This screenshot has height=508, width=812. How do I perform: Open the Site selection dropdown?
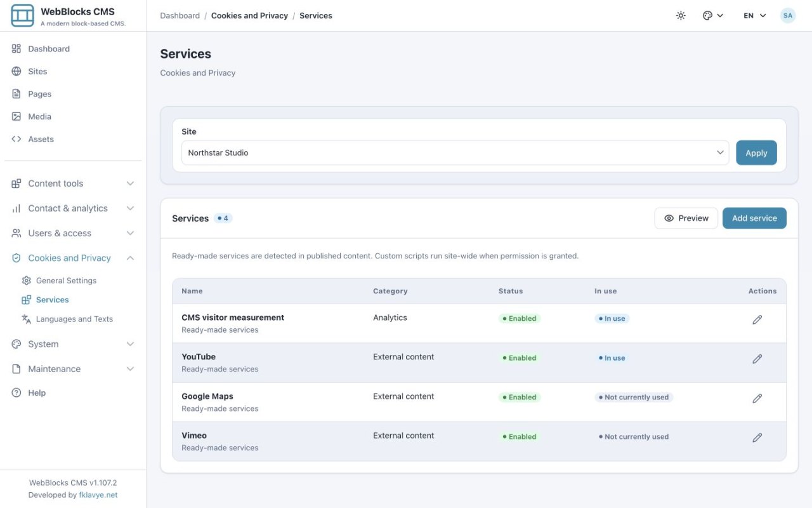pyautogui.click(x=455, y=152)
